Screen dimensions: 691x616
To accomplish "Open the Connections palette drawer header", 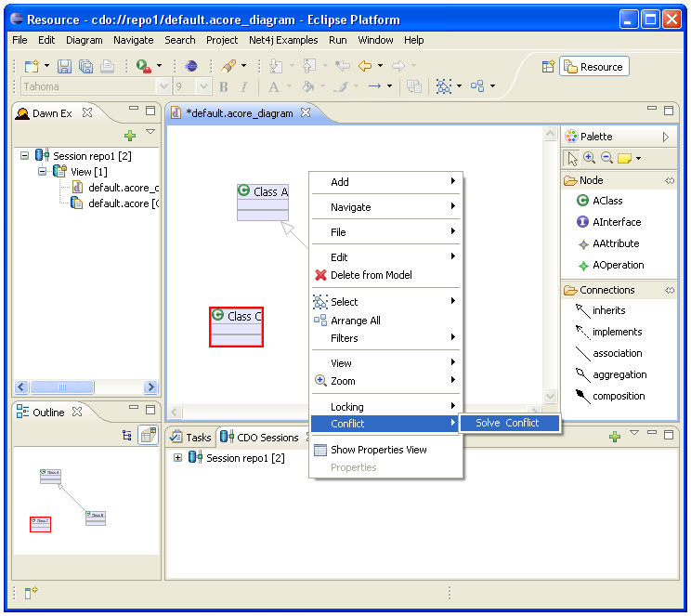I will 619,291.
